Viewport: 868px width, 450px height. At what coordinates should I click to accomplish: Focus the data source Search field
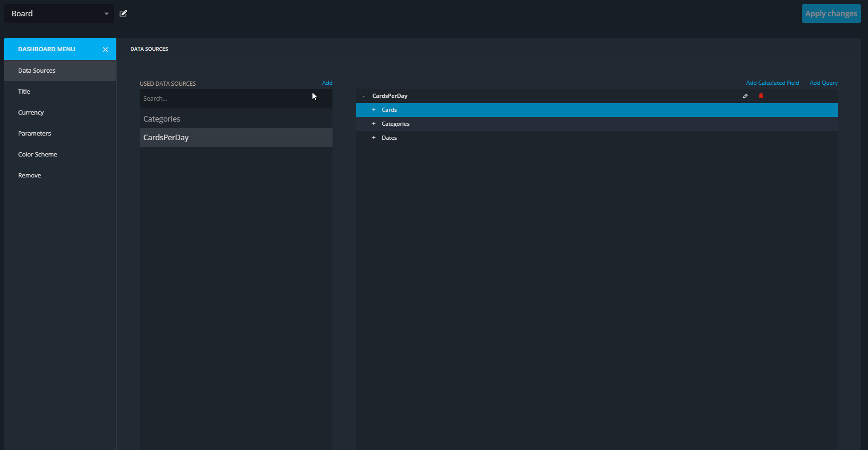pos(236,98)
